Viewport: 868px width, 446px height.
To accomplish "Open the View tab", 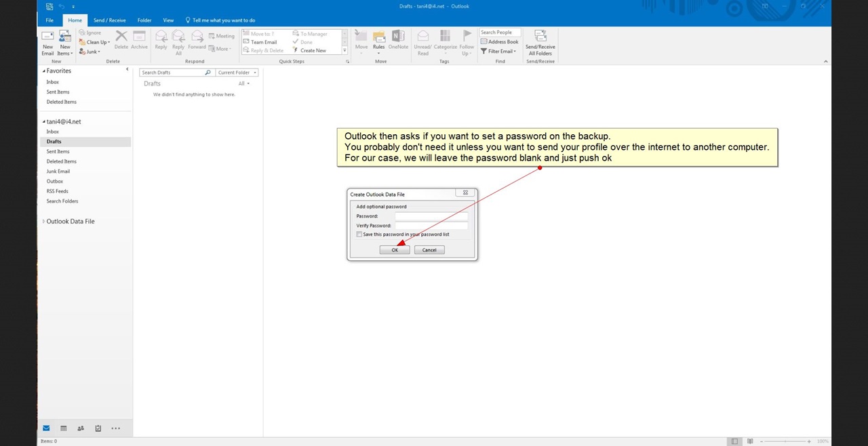I will (x=168, y=20).
